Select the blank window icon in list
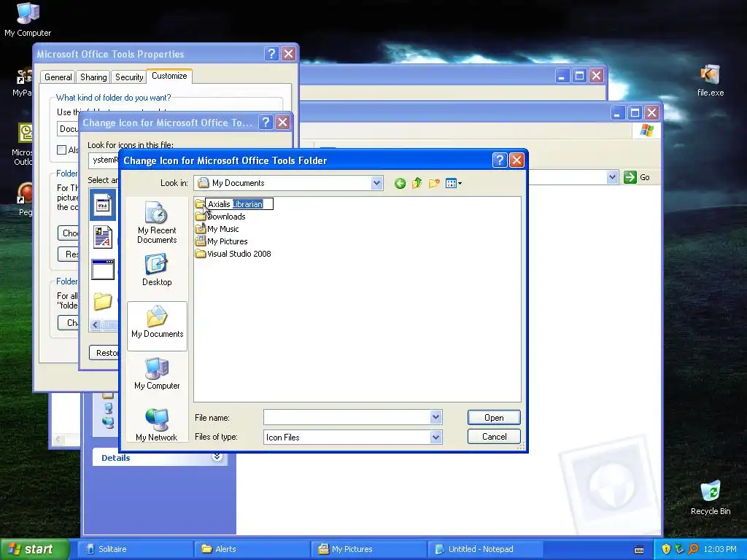This screenshot has height=560, width=747. tap(103, 270)
